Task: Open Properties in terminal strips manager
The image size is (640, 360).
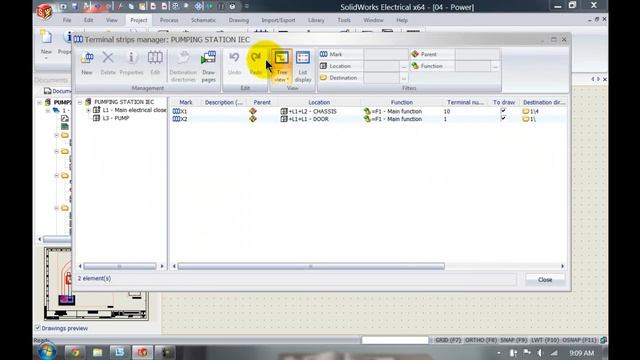Action: tap(131, 62)
